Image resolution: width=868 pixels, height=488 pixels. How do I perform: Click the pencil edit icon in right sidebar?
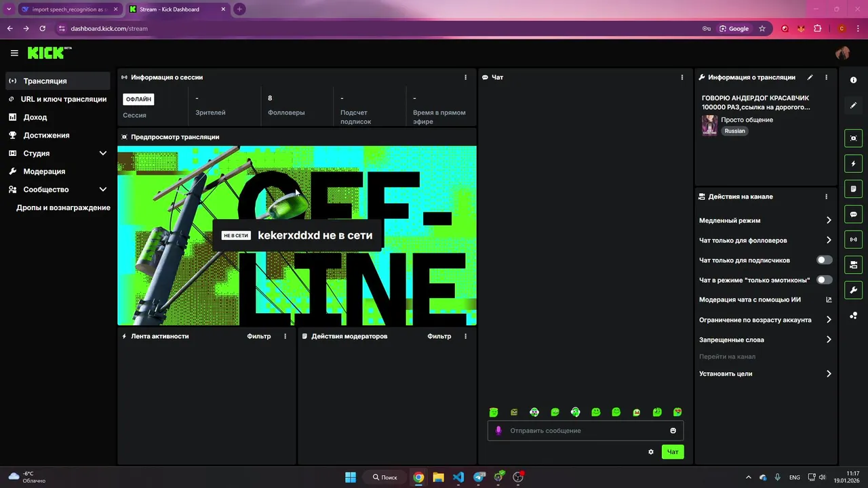point(853,105)
